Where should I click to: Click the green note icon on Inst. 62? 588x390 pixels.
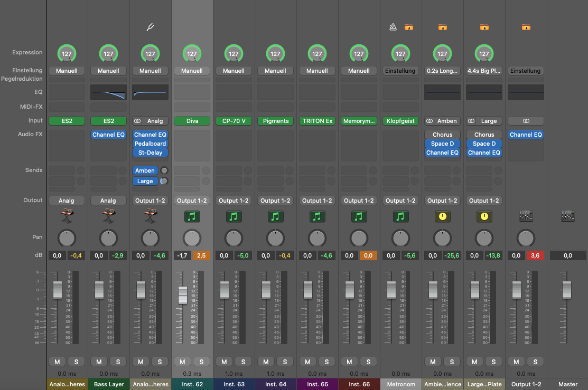[x=192, y=216]
